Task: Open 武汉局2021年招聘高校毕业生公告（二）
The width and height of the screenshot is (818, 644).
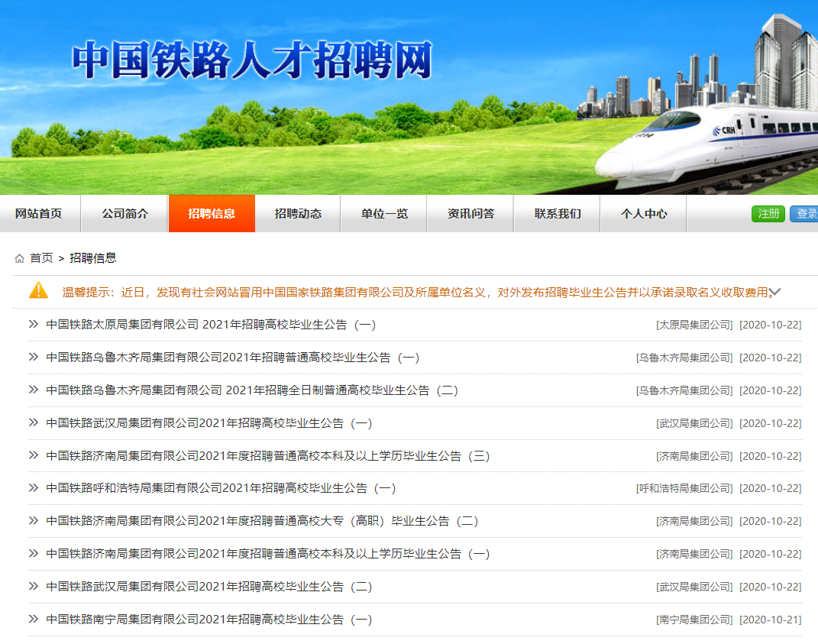Action: click(x=209, y=587)
